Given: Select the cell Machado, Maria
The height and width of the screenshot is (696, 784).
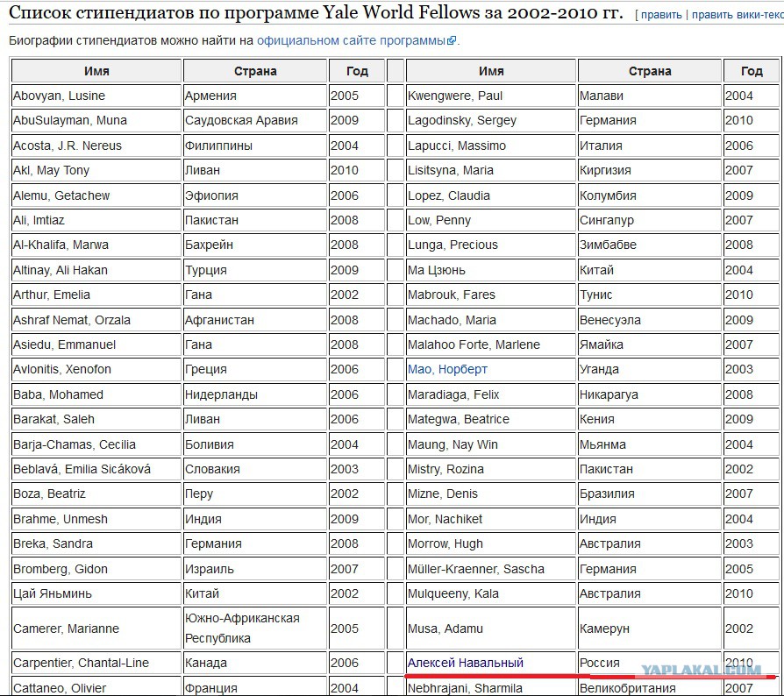Looking at the screenshot, I should [x=491, y=320].
